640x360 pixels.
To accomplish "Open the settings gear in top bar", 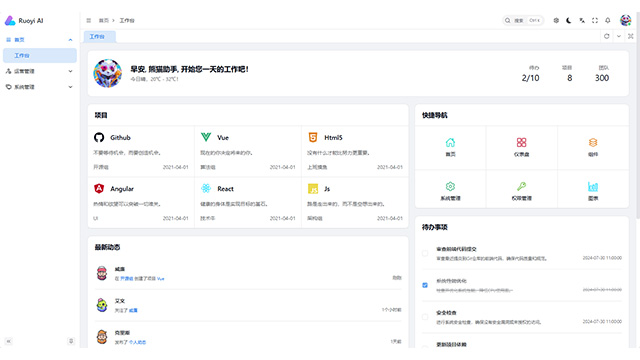I will (x=556, y=20).
